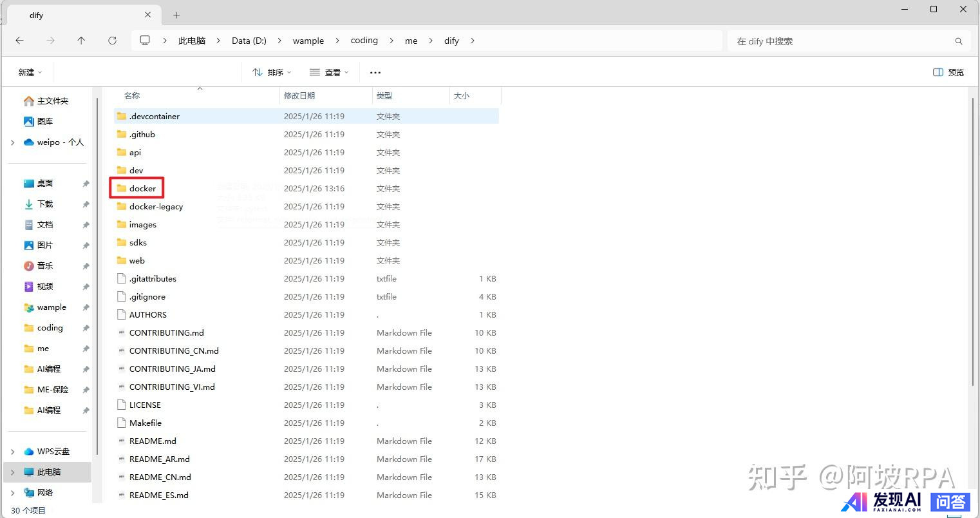
Task: Click coding breadcrumb segment
Action: click(364, 40)
